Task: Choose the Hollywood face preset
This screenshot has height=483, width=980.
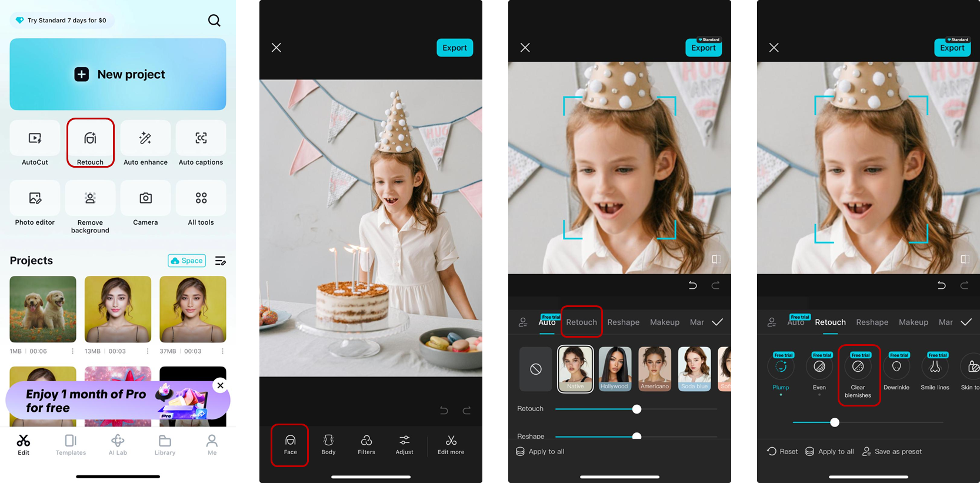Action: point(615,369)
